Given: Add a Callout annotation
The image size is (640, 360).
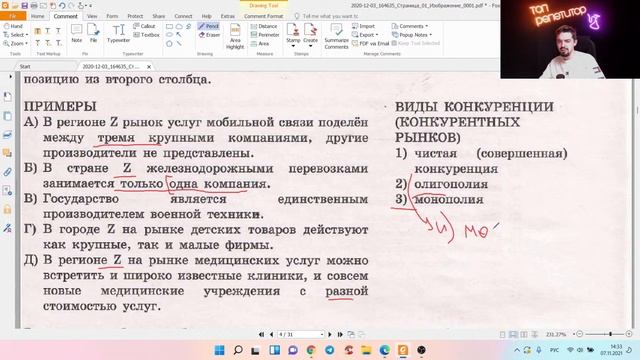Looking at the screenshot, I should coord(144,26).
